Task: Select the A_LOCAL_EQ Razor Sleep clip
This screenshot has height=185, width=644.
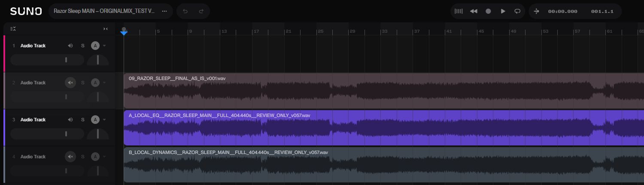Action: click(384, 128)
